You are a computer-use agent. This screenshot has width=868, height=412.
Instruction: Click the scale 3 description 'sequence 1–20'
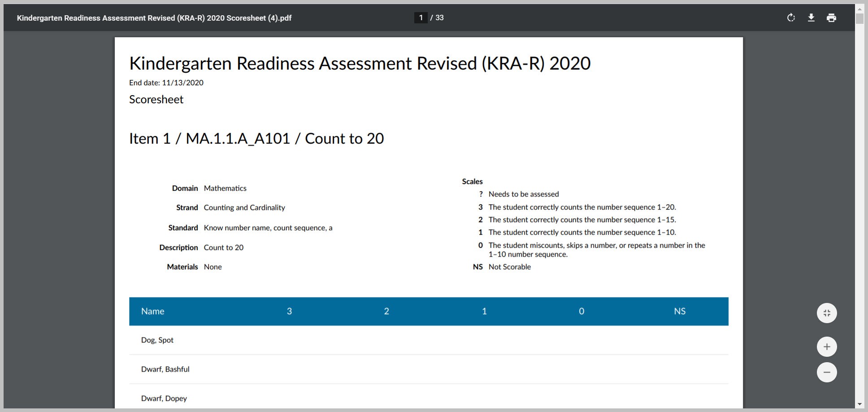point(582,207)
